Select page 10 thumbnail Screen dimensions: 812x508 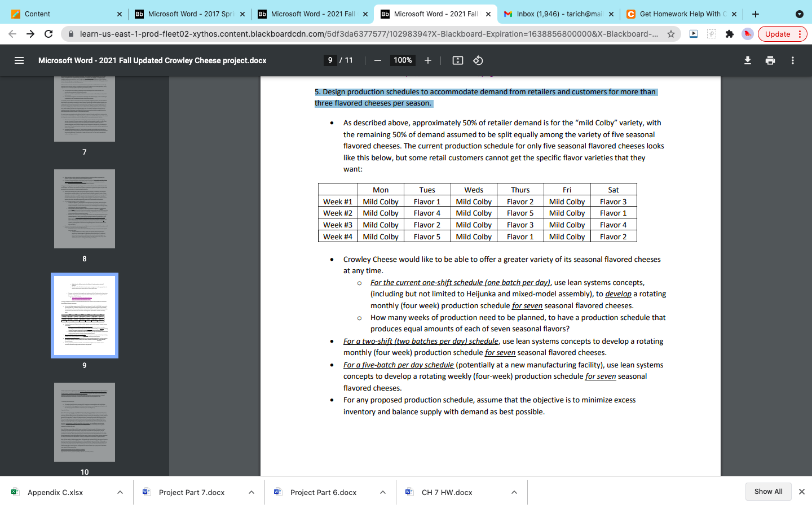click(x=85, y=422)
